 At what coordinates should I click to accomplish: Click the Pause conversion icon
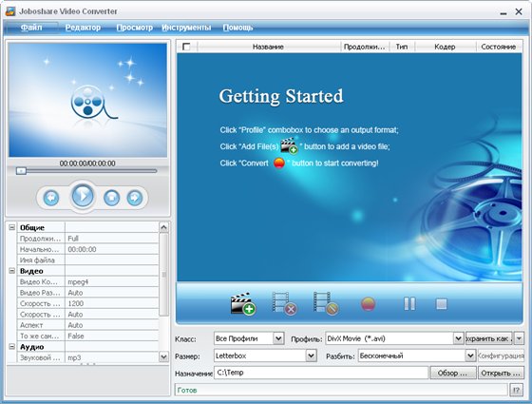(409, 304)
